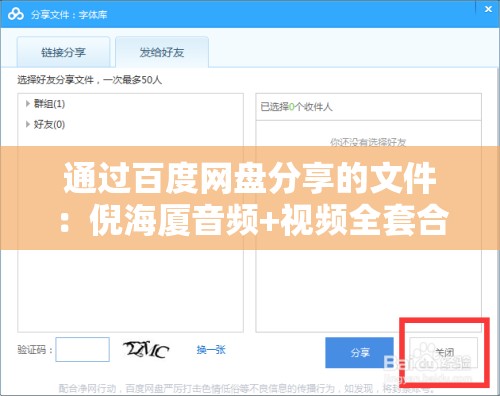Click the captcha image to refresh
The height and width of the screenshot is (396, 500).
[146, 350]
